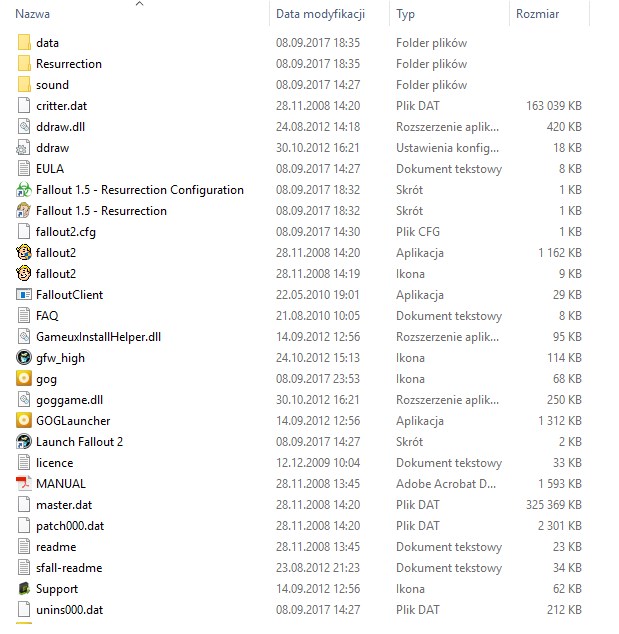Select the file name 'GameuxInstallHelper.dll'
This screenshot has height=634, width=619.
point(98,337)
